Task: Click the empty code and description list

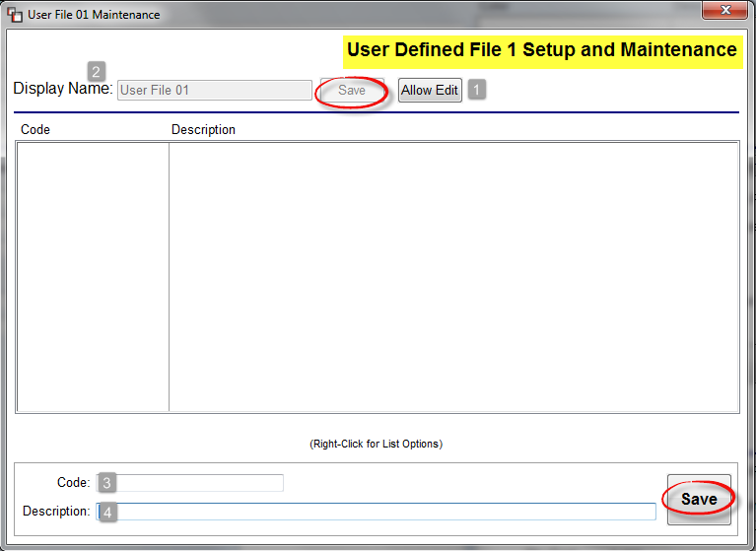Action: (378, 277)
